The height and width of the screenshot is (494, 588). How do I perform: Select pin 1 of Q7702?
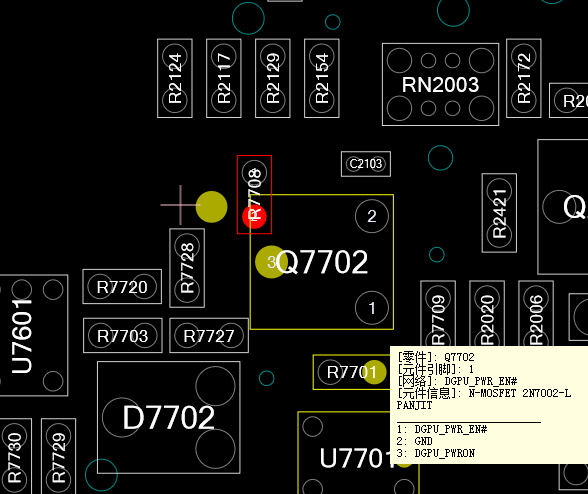372,308
